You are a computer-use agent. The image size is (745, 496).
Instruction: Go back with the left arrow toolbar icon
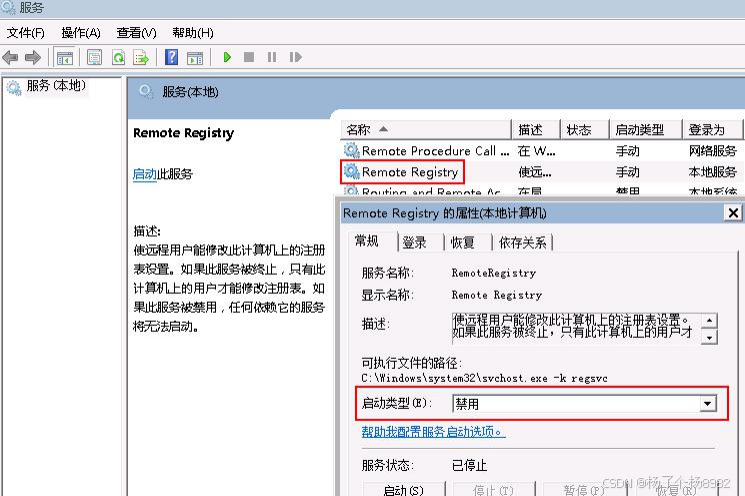point(10,57)
